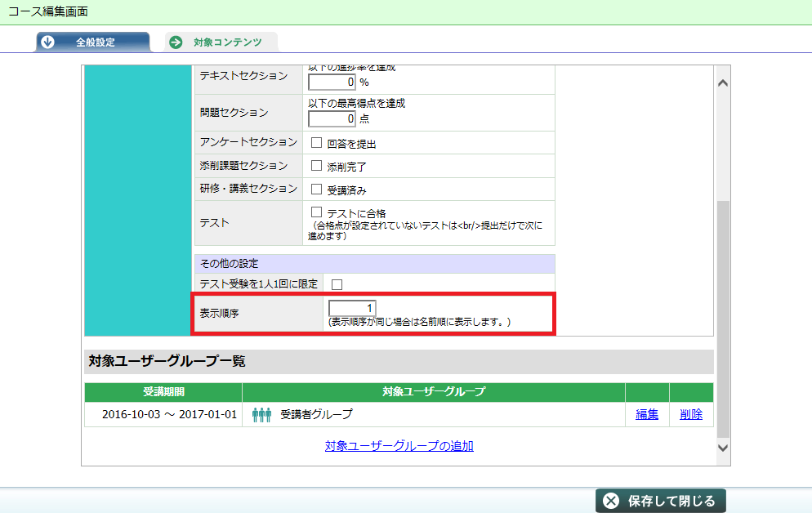Enable the 受講済み checkbox
The height and width of the screenshot is (513, 812).
[316, 189]
